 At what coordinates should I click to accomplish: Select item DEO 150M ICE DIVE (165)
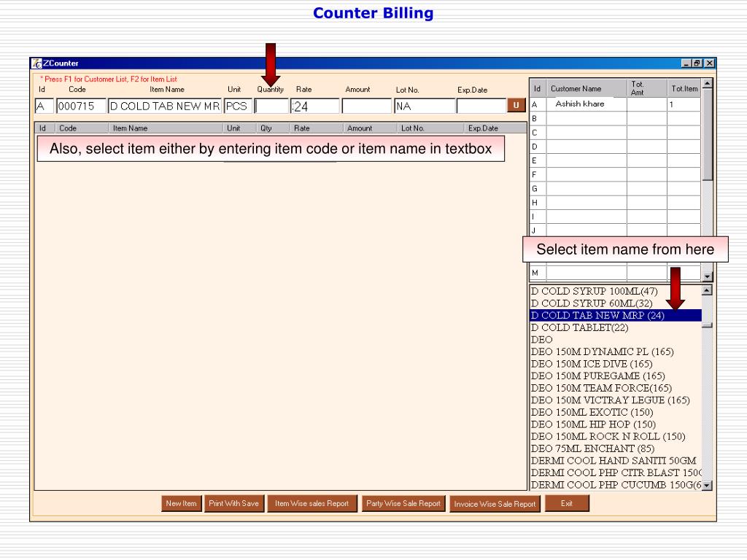coord(616,364)
